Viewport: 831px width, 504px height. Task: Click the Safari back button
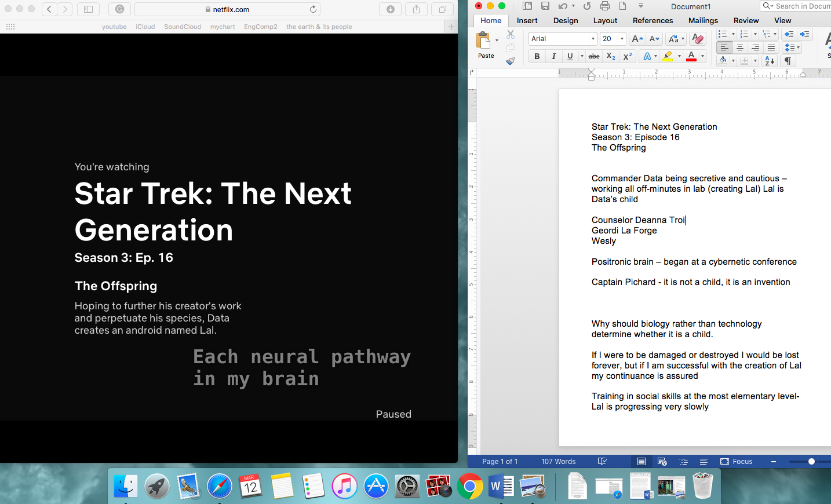pyautogui.click(x=49, y=9)
